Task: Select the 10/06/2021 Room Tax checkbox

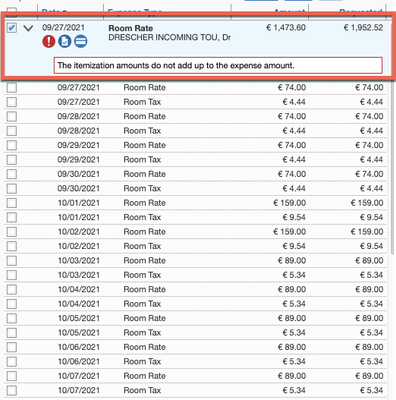Action: tap(12, 361)
